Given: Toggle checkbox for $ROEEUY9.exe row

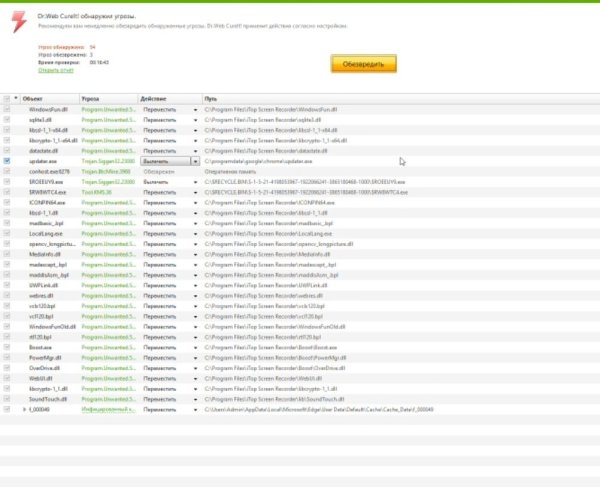Looking at the screenshot, I should pyautogui.click(x=7, y=182).
